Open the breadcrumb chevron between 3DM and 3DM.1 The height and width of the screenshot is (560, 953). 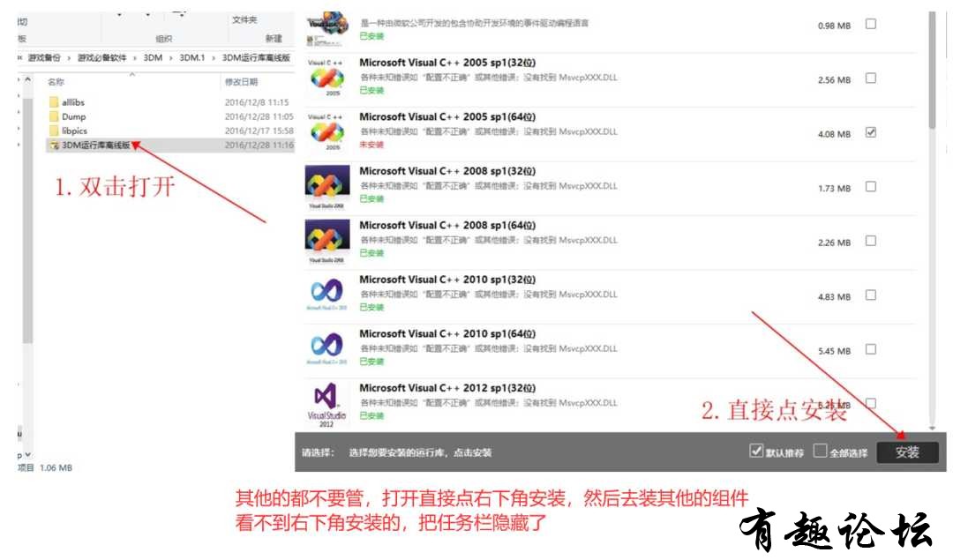171,57
